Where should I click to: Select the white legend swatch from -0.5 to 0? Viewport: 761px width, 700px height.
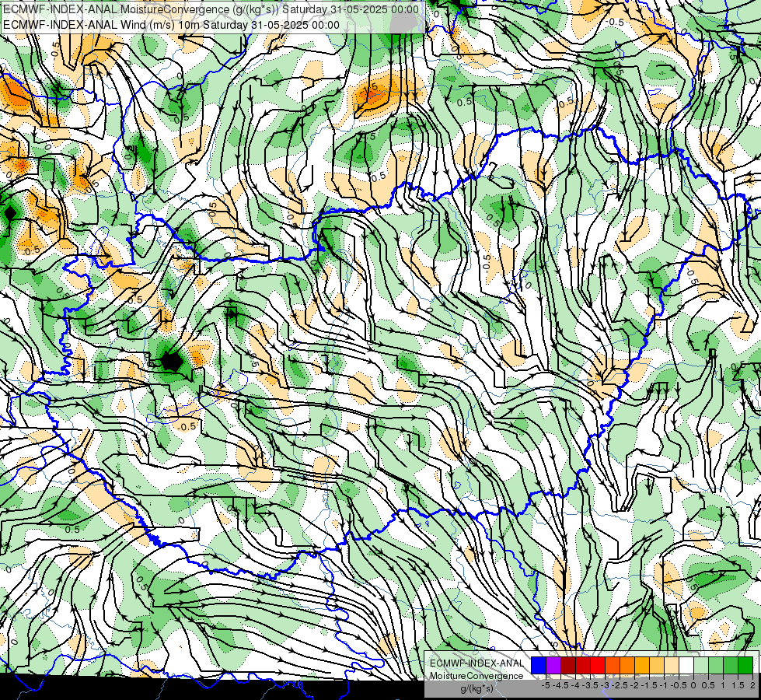click(686, 665)
